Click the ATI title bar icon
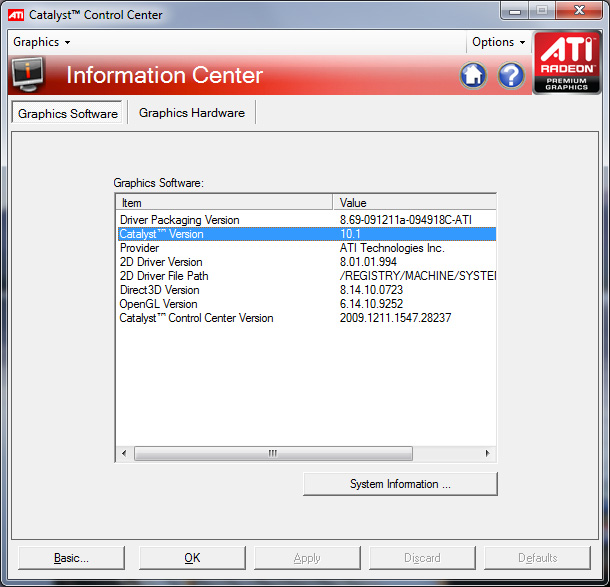This screenshot has height=587, width=610. [16, 15]
